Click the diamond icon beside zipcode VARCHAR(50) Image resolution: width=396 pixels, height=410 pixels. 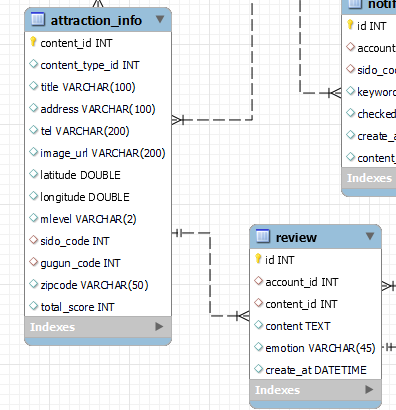click(x=33, y=284)
